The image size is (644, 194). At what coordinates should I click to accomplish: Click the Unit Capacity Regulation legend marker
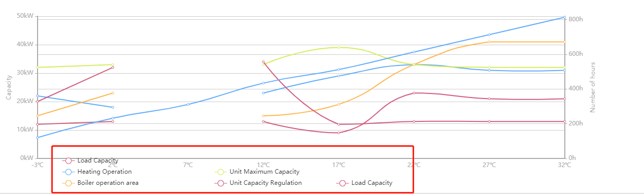[x=221, y=183]
